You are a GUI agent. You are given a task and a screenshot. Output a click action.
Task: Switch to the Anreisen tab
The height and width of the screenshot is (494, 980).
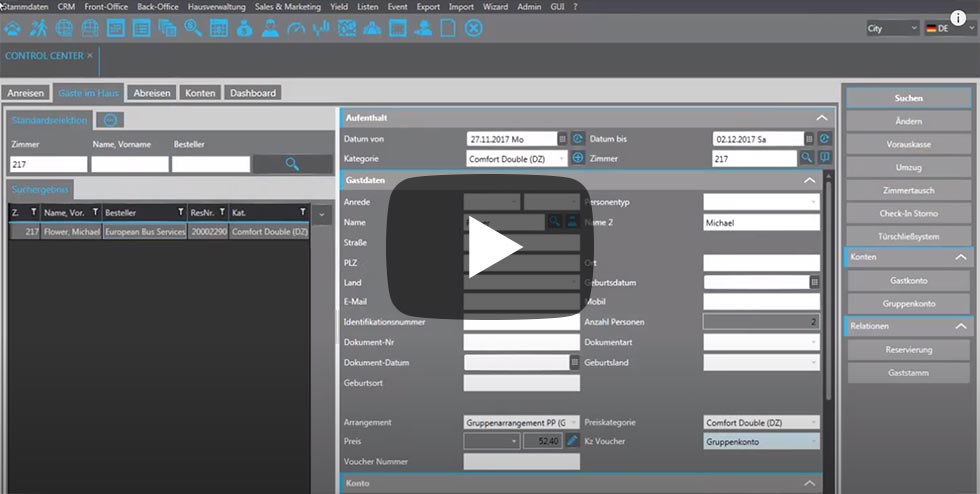26,93
